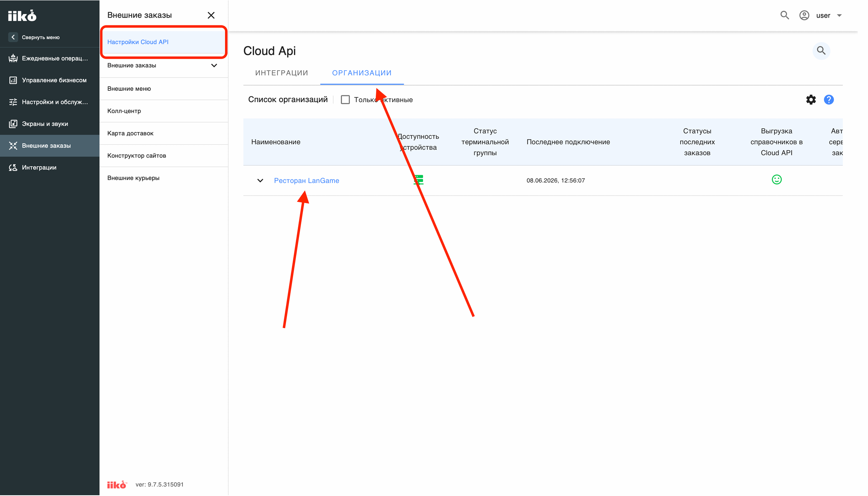
Task: Switch to the ИНТЕГРАЦИИ tab
Action: (x=282, y=73)
